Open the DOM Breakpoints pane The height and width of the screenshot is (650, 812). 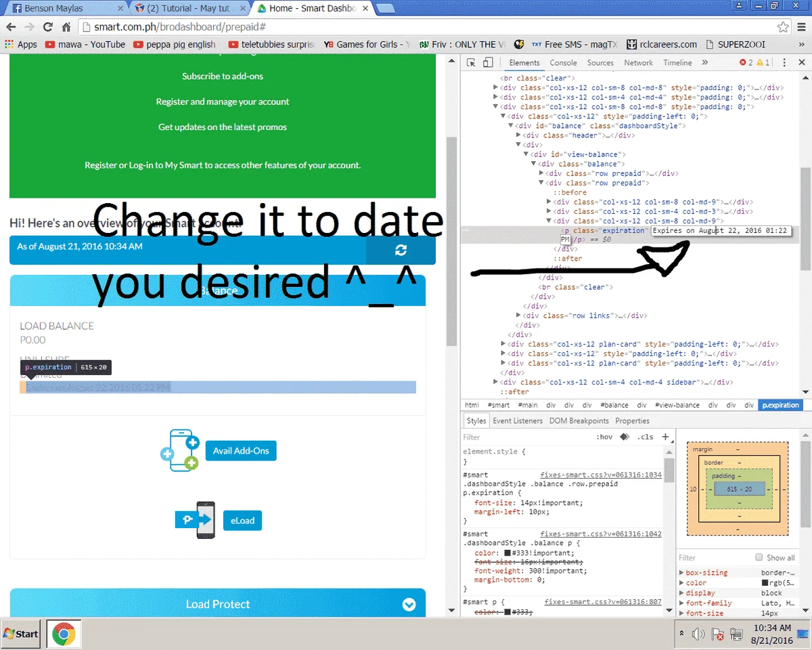point(579,420)
